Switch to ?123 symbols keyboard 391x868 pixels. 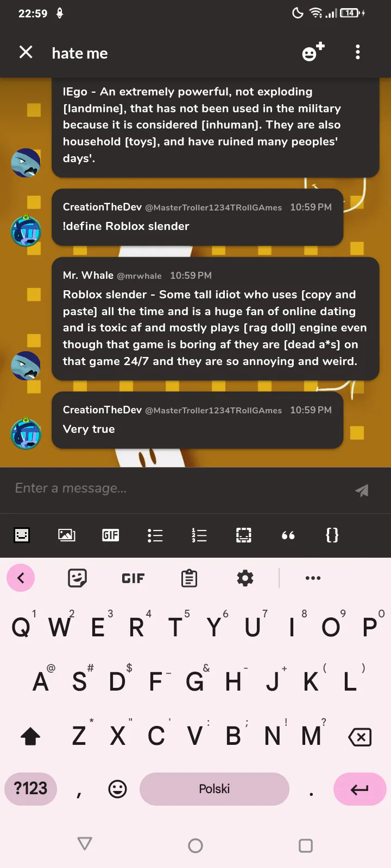(31, 789)
